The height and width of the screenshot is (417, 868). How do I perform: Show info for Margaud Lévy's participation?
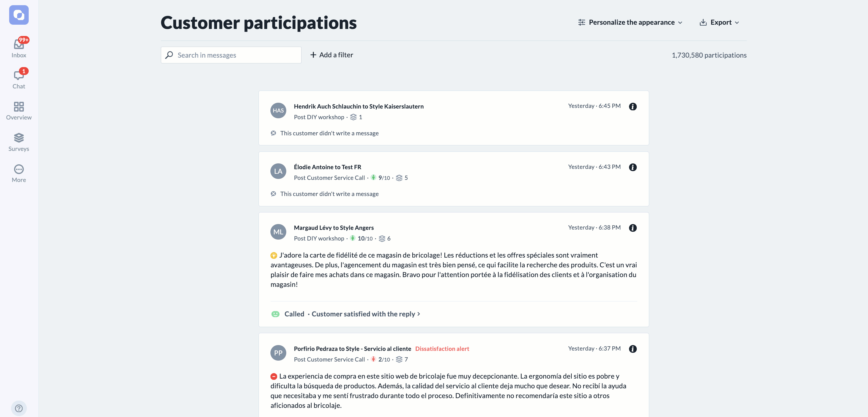pos(632,228)
